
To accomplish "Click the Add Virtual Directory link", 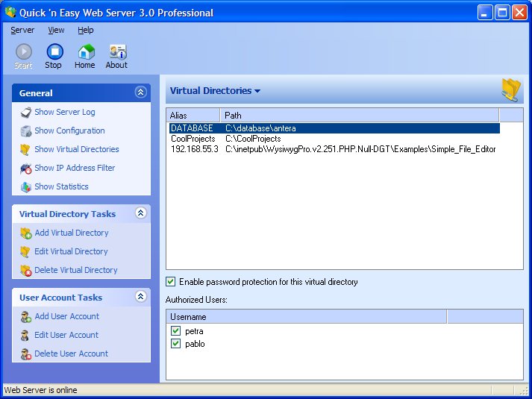I will tap(72, 233).
